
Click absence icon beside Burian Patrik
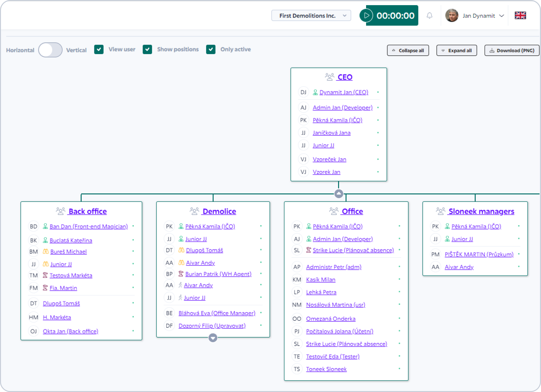(181, 274)
